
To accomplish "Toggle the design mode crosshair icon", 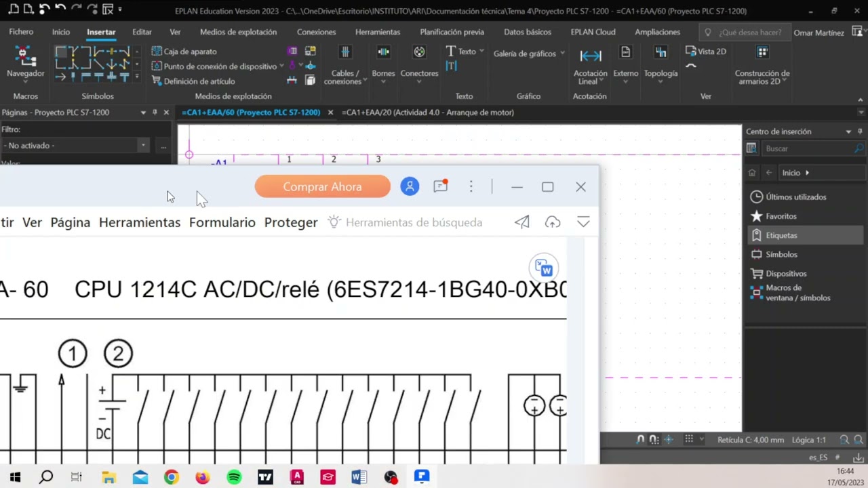I will coord(669,440).
